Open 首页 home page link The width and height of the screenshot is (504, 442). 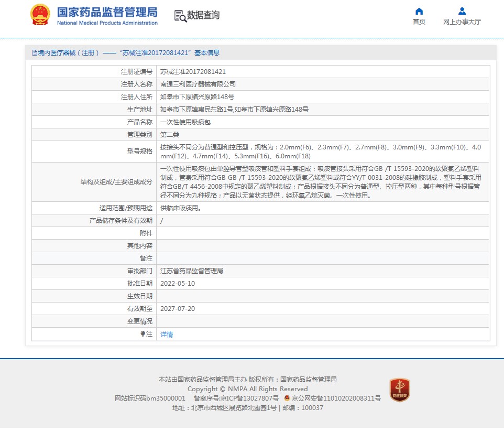419,21
